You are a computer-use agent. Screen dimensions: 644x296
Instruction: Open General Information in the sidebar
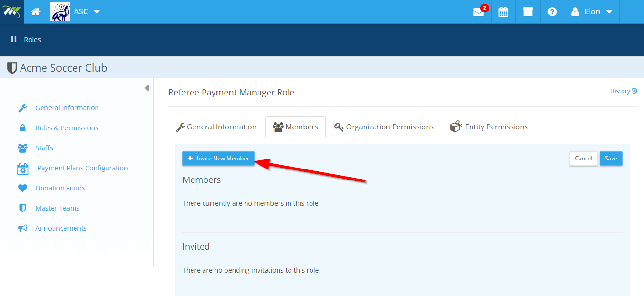[x=67, y=108]
